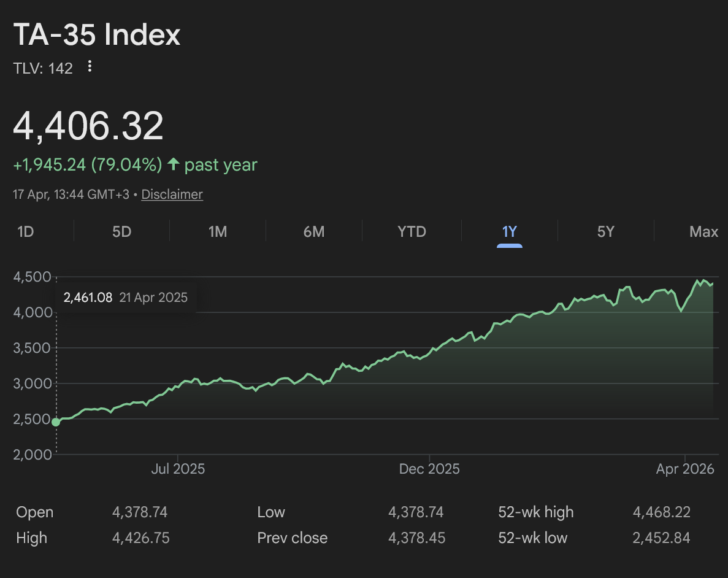This screenshot has width=728, height=578.
Task: Click the High value 4,426.75
Action: 140,538
